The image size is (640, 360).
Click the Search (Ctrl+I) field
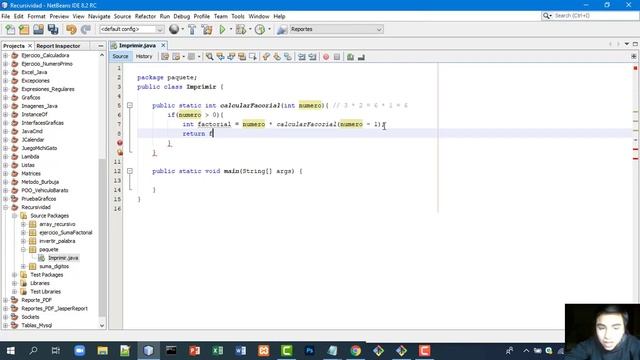click(595, 16)
